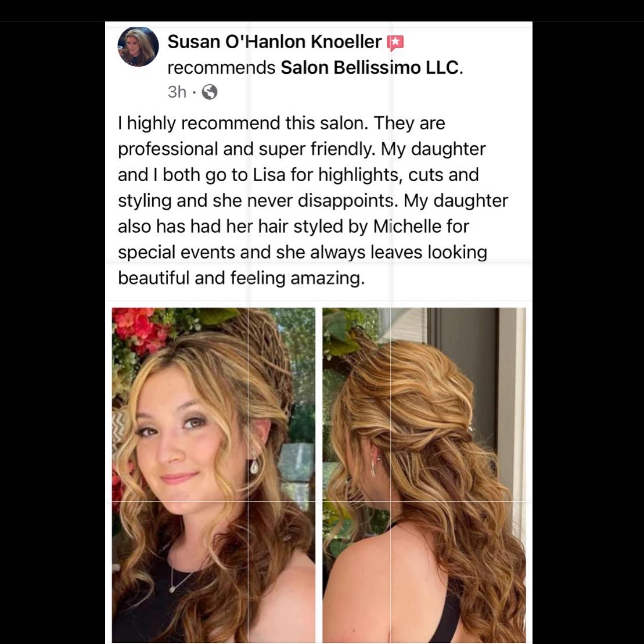644x644 pixels.
Task: Open the right photo showing back hairstyle
Action: [x=424, y=475]
